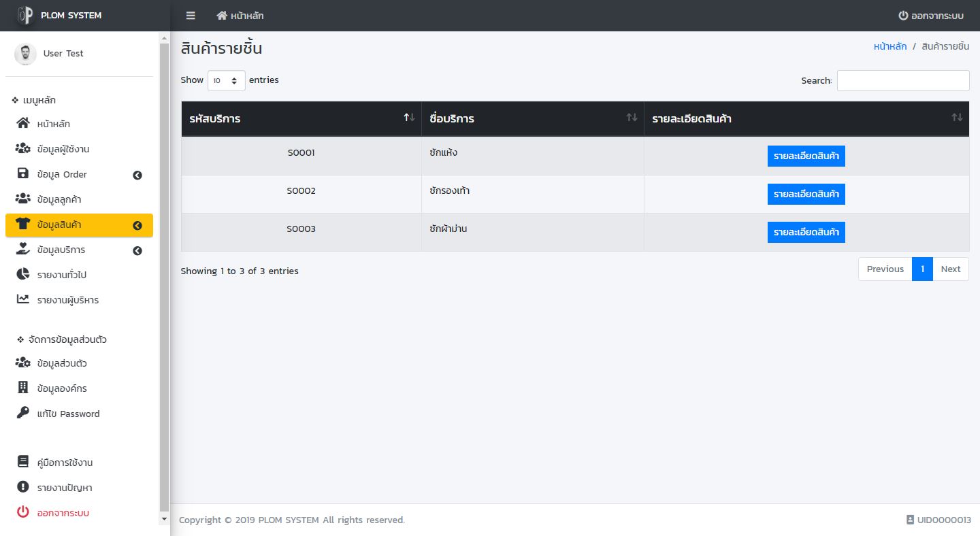Expand the ข้อมูล Order submenu arrow
Viewport: 980px width, 536px height.
coord(137,175)
